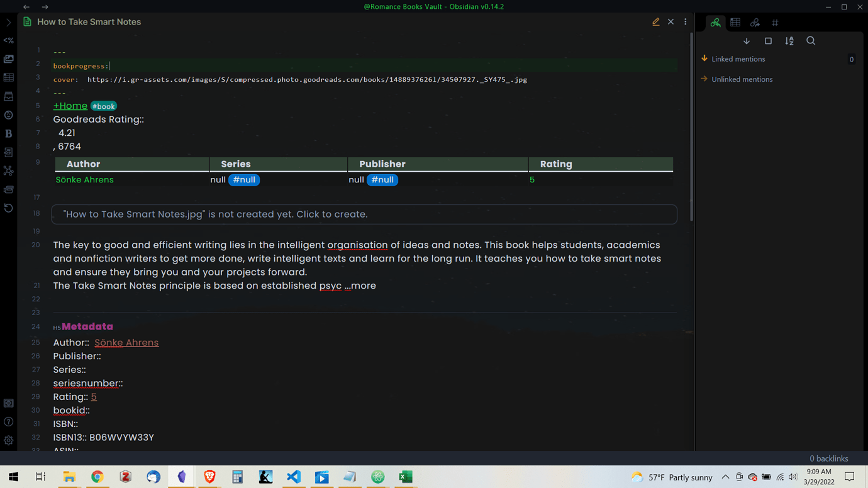Open the Windows Start menu
The height and width of the screenshot is (488, 868).
coord(13,477)
